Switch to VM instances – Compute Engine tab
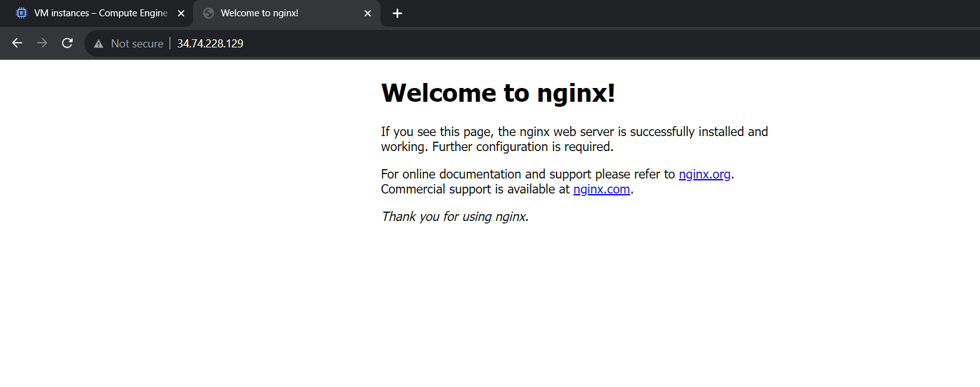This screenshot has height=387, width=980. (x=101, y=13)
